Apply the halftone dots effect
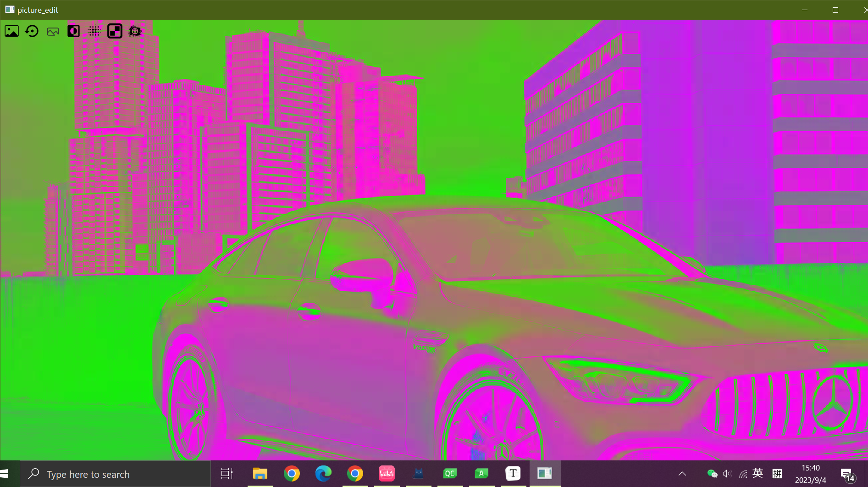 94,31
